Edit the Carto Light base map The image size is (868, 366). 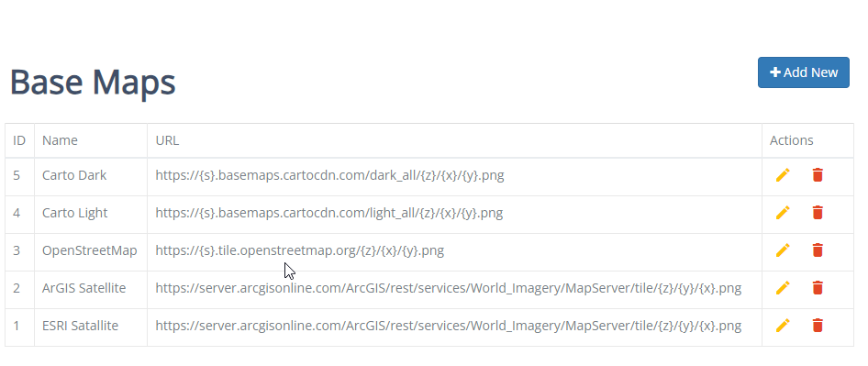[782, 213]
